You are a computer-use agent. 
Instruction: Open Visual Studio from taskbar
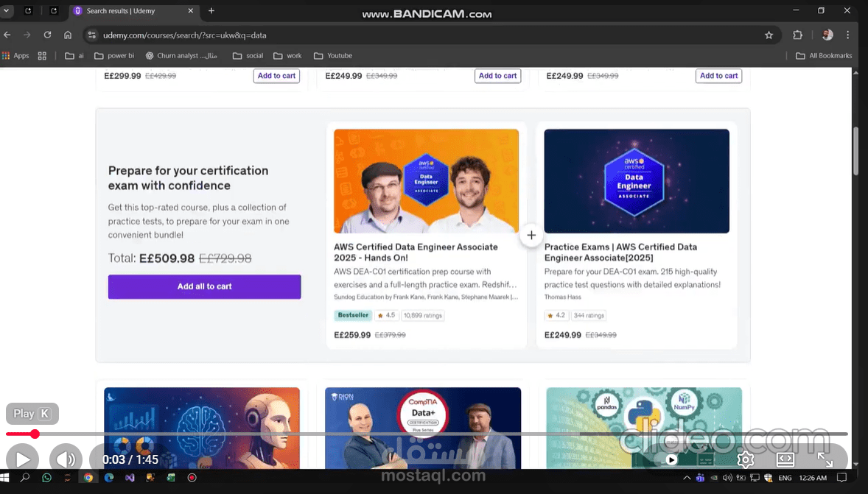130,477
